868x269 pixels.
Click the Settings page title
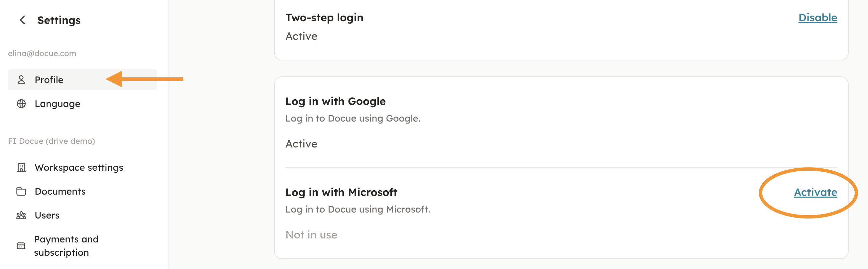point(59,20)
